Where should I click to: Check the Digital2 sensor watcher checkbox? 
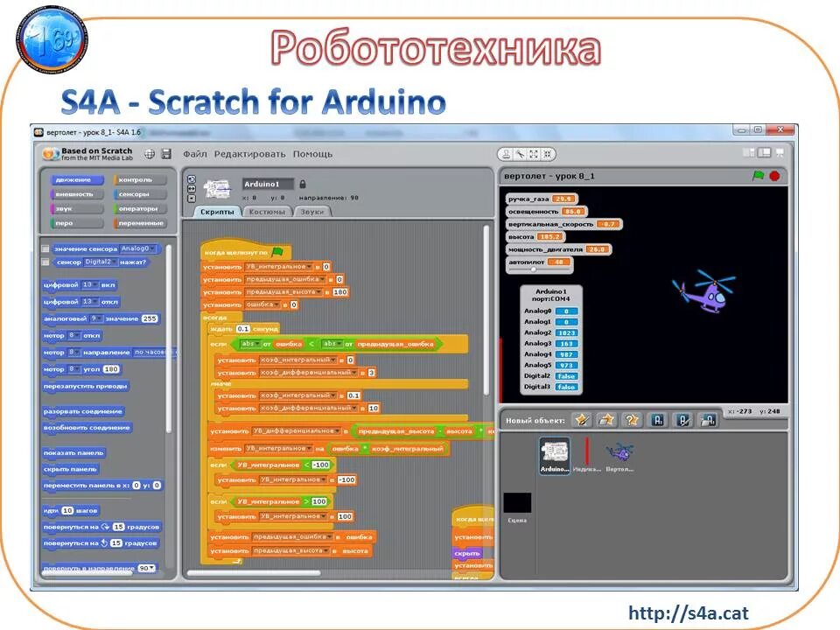pyautogui.click(x=45, y=262)
